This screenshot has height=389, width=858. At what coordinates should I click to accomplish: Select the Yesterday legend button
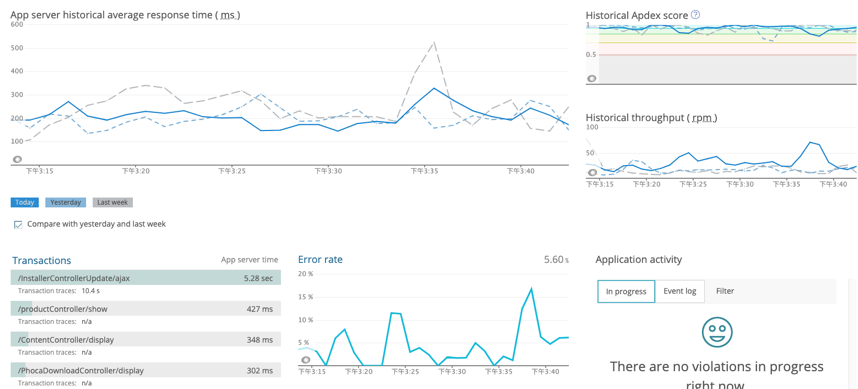(66, 202)
